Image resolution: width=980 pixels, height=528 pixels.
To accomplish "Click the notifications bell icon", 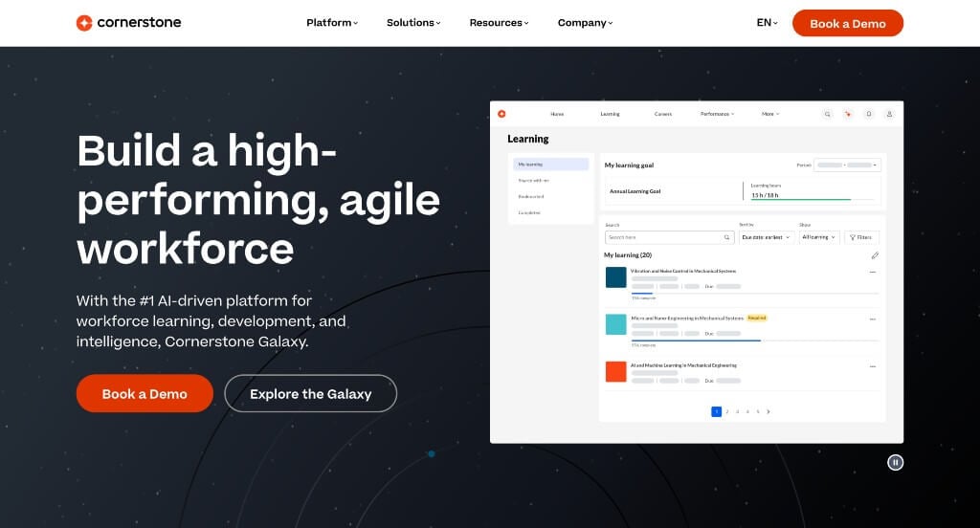I will [x=868, y=115].
